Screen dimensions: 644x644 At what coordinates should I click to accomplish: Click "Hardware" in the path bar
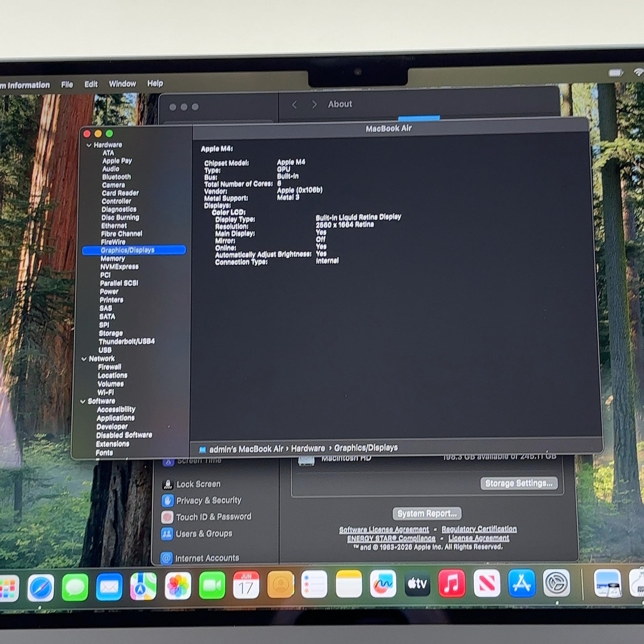coord(308,449)
